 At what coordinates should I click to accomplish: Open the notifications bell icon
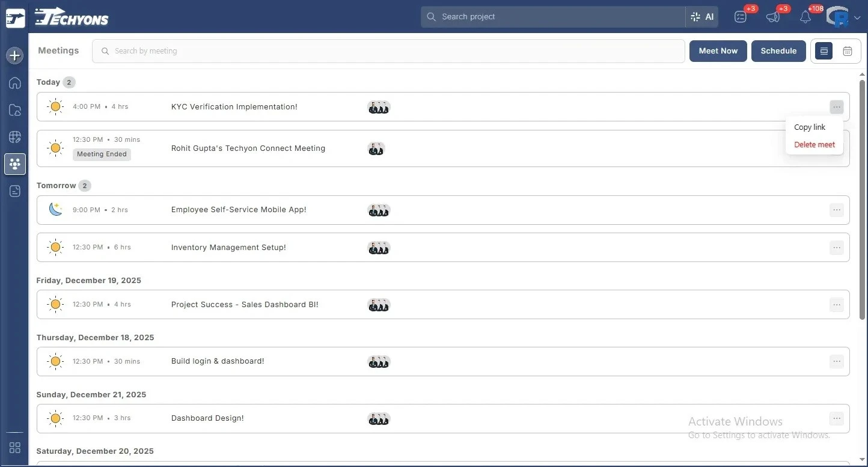point(805,17)
